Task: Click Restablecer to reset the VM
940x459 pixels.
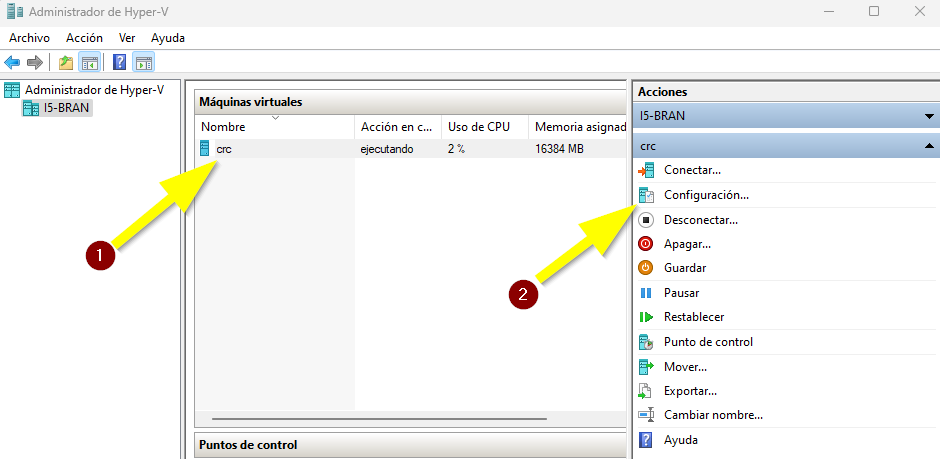Action: point(694,317)
